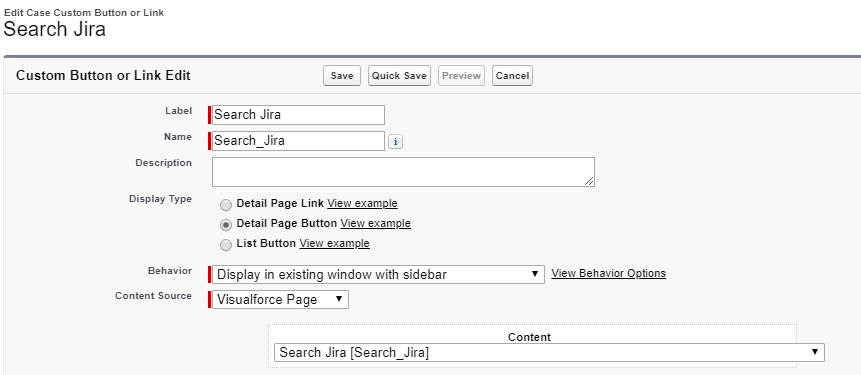861x375 pixels.
Task: Focus the Name input field
Action: tap(298, 141)
